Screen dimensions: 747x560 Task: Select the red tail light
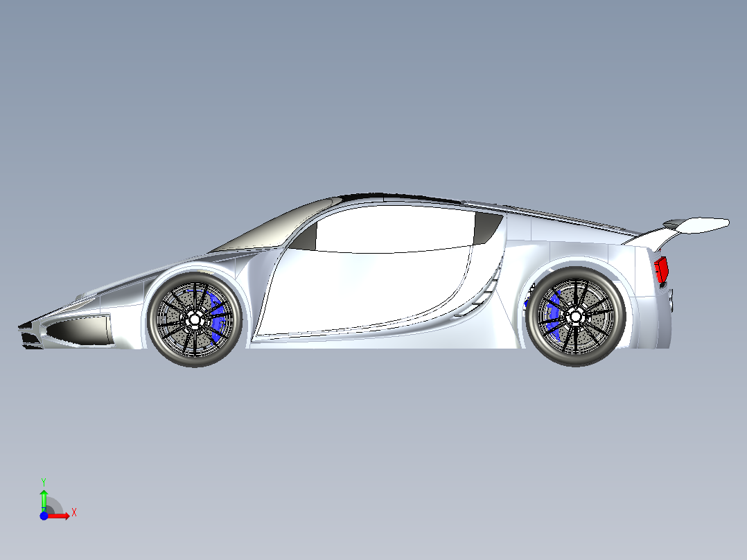[661, 269]
